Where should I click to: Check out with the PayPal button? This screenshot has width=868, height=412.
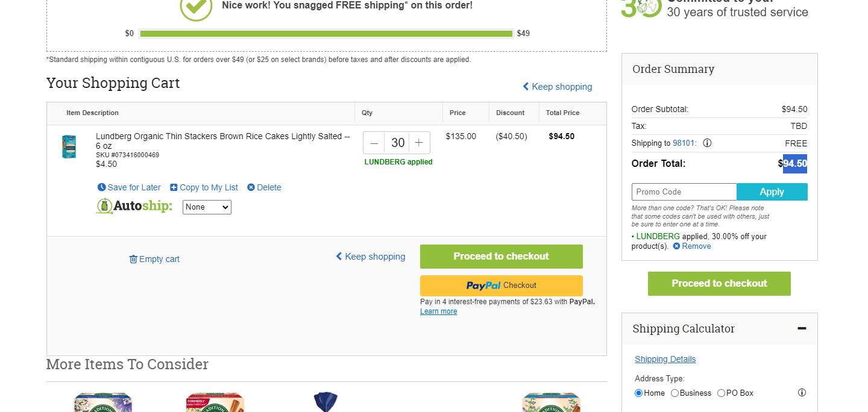pyautogui.click(x=502, y=286)
